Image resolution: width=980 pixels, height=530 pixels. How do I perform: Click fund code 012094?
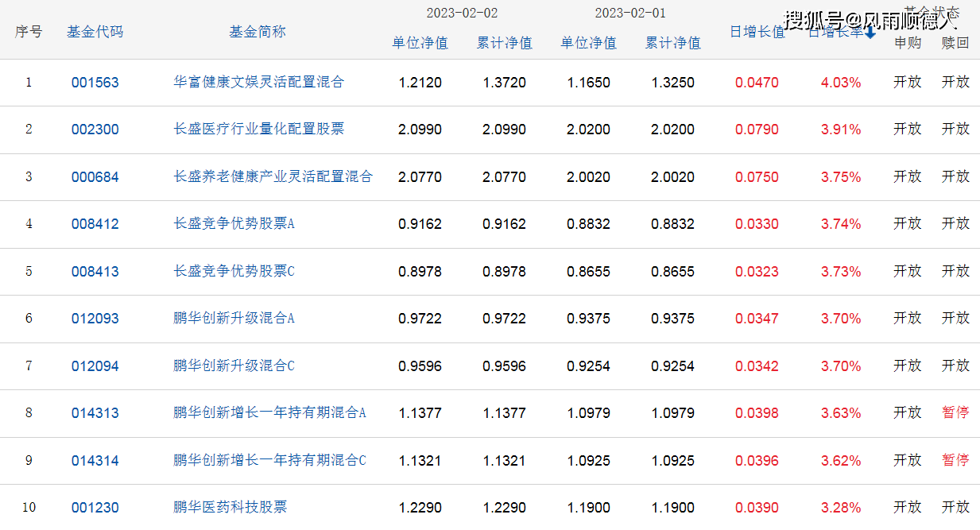pos(95,366)
